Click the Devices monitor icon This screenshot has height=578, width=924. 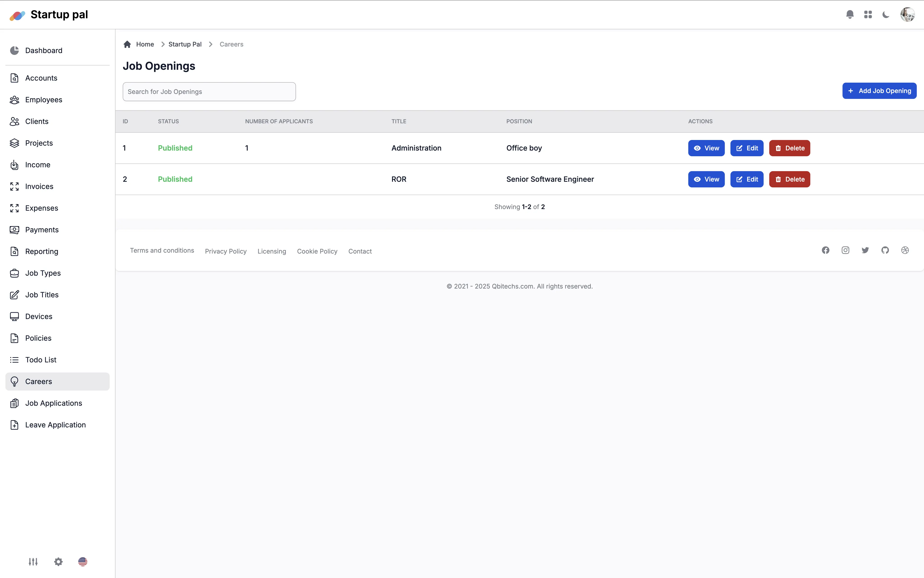pos(14,317)
